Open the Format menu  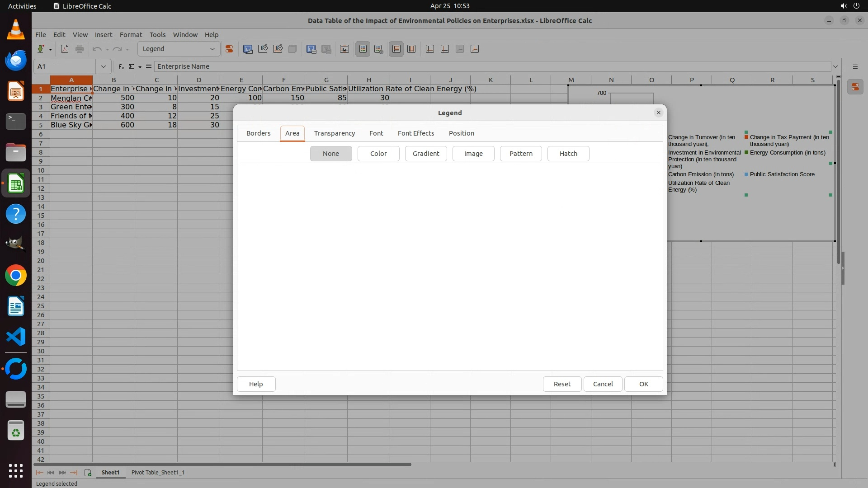point(131,34)
